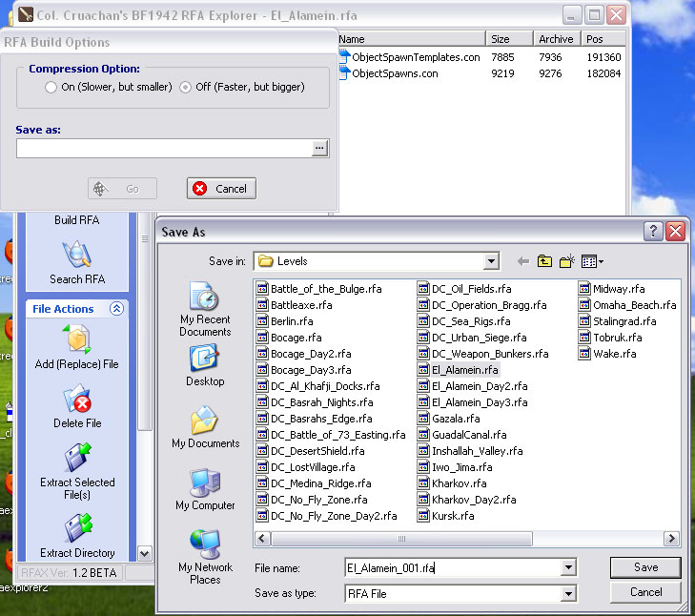Image resolution: width=695 pixels, height=616 pixels.
Task: Open My Documents place
Action: tap(206, 426)
